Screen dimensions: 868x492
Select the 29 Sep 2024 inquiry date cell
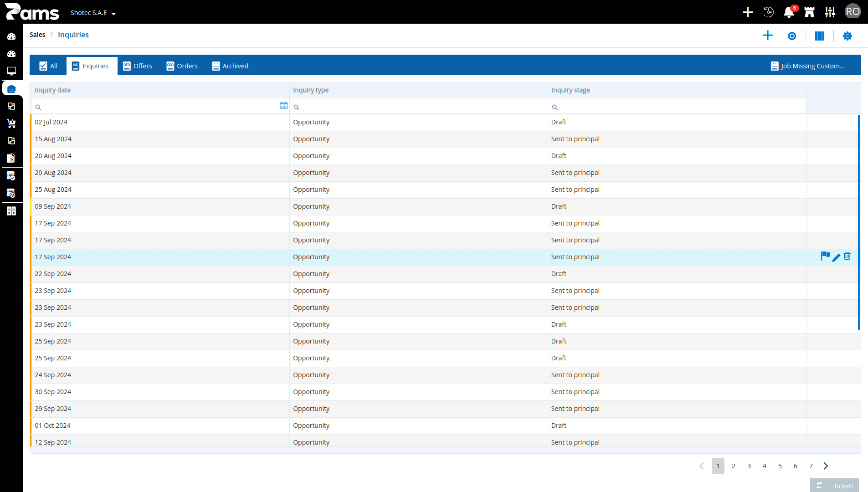(x=160, y=409)
